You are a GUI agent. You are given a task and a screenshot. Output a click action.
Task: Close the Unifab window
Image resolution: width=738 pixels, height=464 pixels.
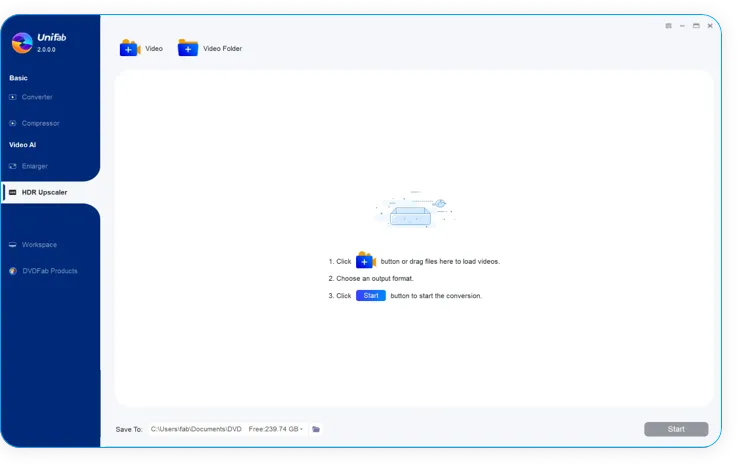pyautogui.click(x=710, y=26)
